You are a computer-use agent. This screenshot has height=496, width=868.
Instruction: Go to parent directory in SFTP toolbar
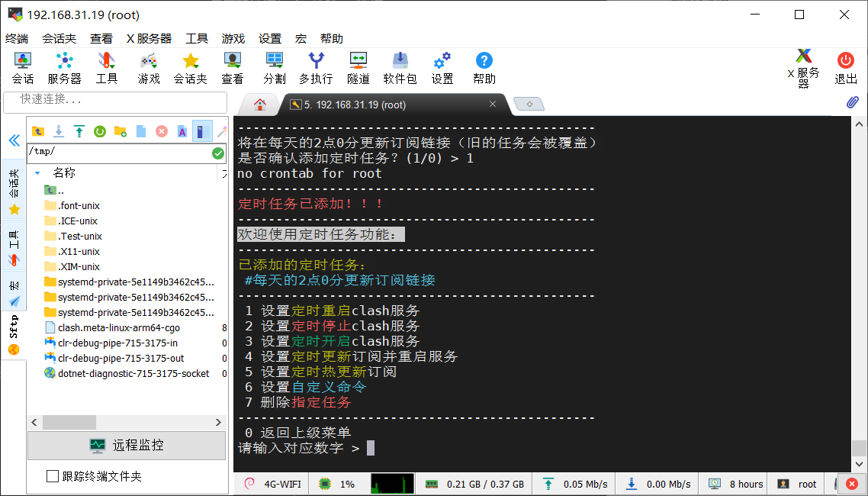click(37, 131)
